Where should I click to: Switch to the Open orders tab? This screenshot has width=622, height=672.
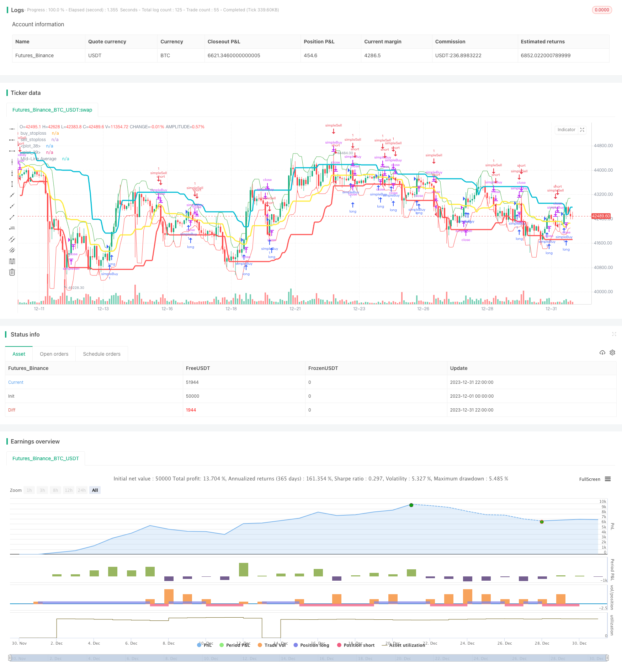(54, 354)
